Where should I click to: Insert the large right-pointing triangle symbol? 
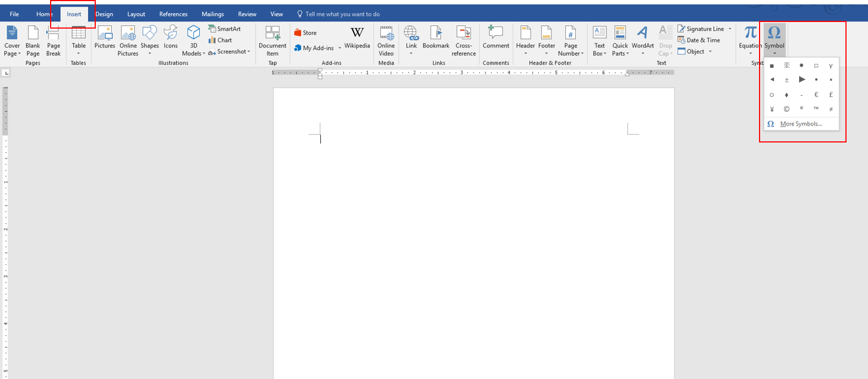click(x=801, y=80)
